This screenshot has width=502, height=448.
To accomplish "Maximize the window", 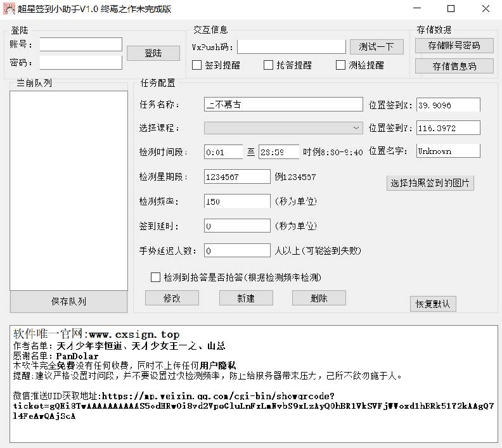I will click(451, 9).
